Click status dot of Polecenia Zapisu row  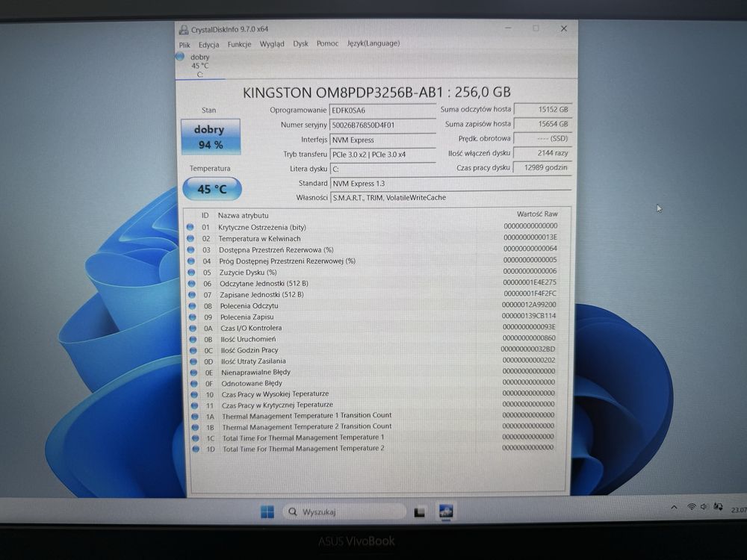point(193,317)
